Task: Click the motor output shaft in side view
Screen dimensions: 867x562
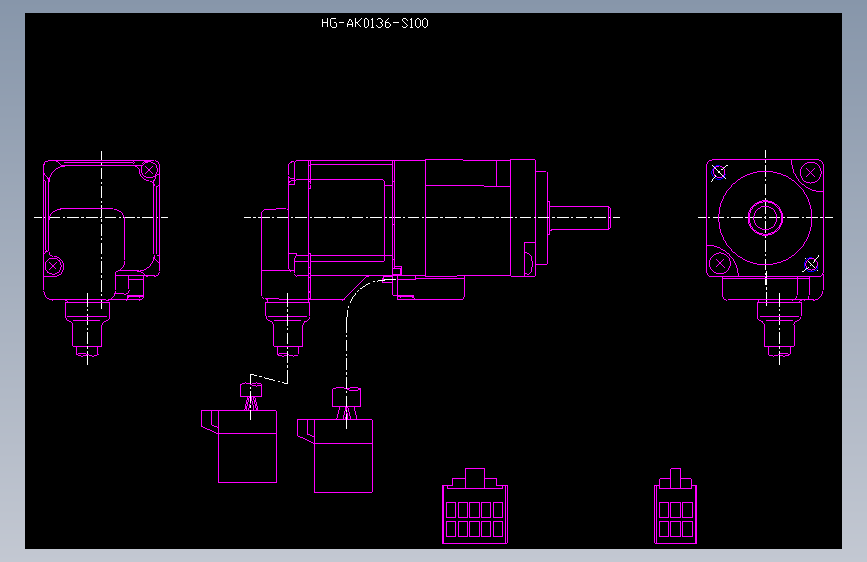Action: pyautogui.click(x=579, y=217)
